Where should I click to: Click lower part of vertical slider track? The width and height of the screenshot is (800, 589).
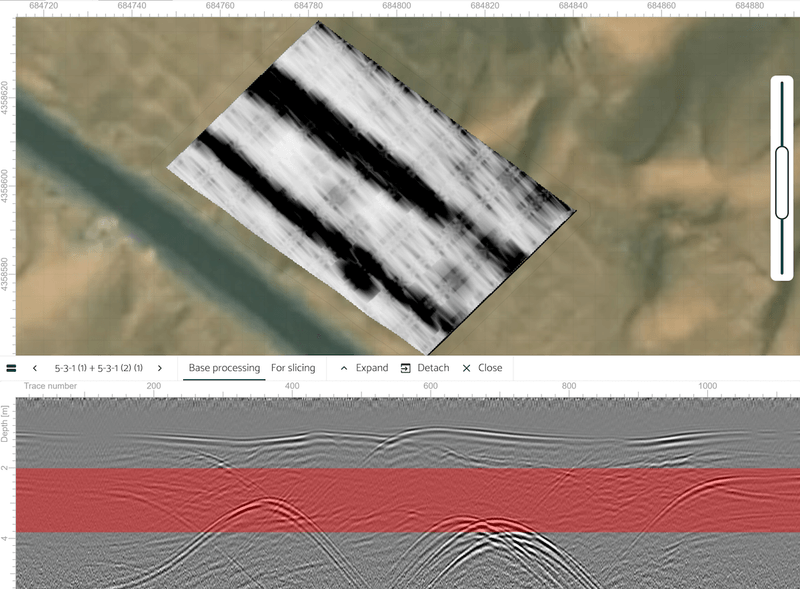[781, 250]
